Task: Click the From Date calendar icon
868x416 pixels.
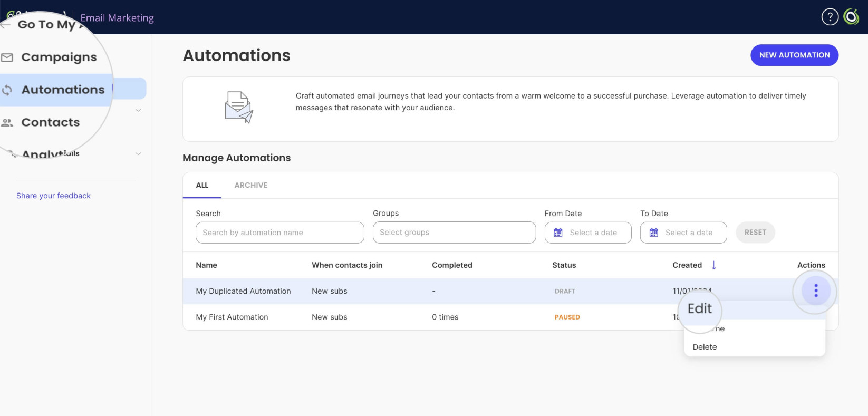Action: coord(558,233)
